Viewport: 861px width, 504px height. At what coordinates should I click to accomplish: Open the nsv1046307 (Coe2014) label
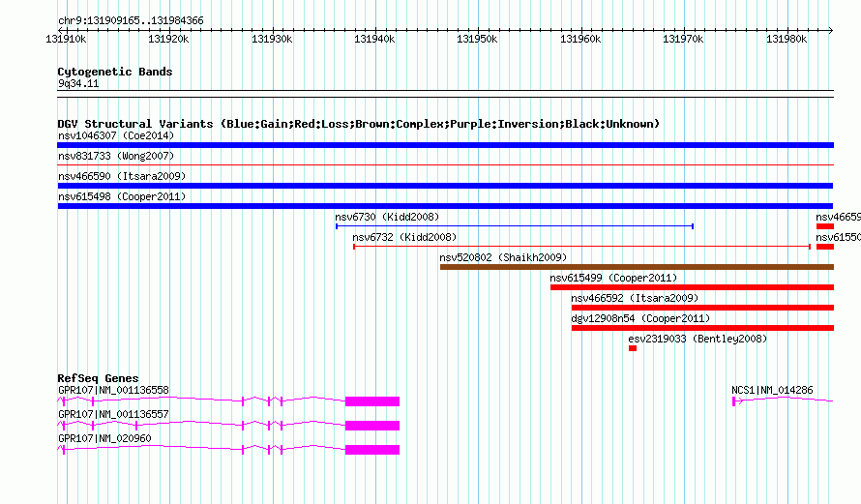pyautogui.click(x=116, y=135)
